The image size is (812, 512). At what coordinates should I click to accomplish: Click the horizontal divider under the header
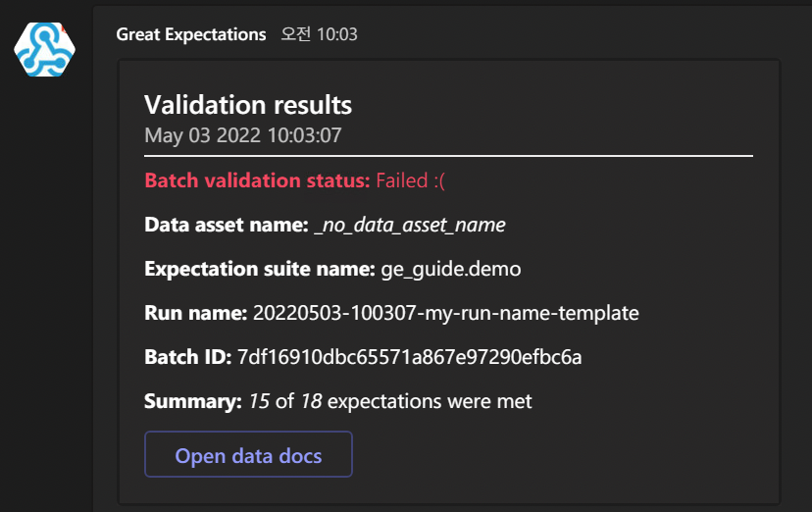tap(448, 155)
